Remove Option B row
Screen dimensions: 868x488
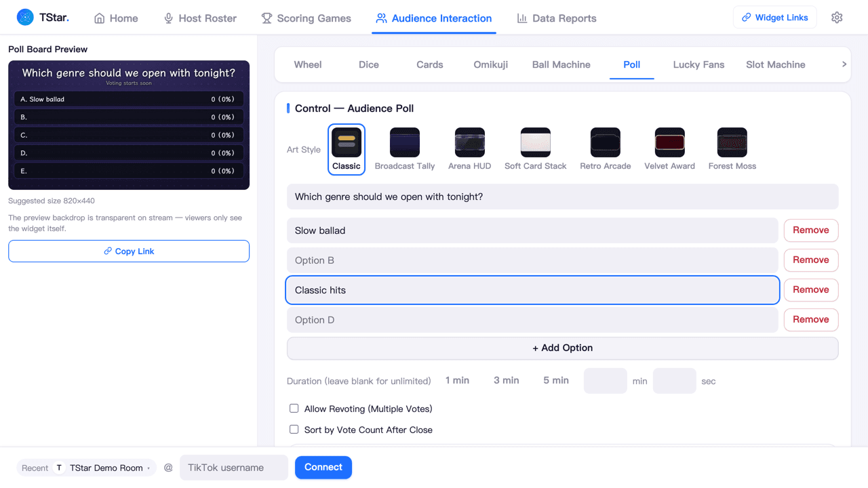click(811, 260)
